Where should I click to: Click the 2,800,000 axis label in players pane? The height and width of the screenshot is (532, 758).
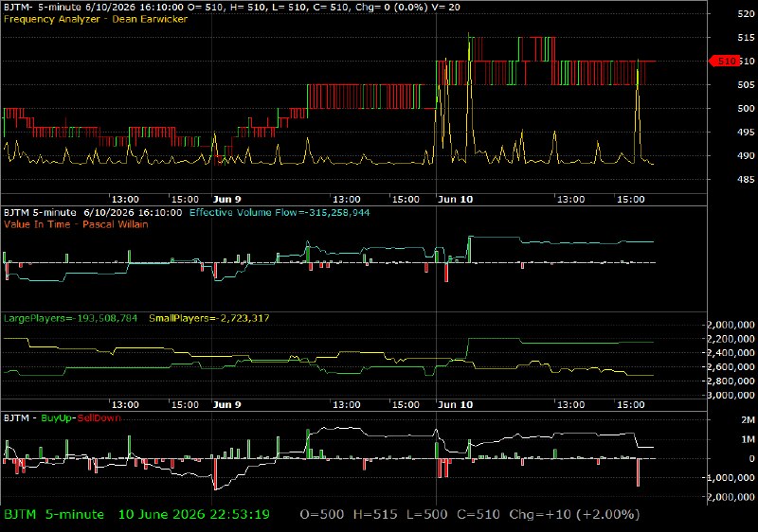(x=731, y=381)
